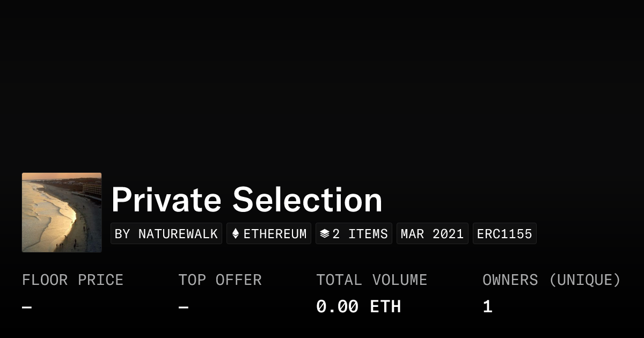The image size is (644, 338).
Task: Click the Ethereum diamond icon
Action: (235, 234)
